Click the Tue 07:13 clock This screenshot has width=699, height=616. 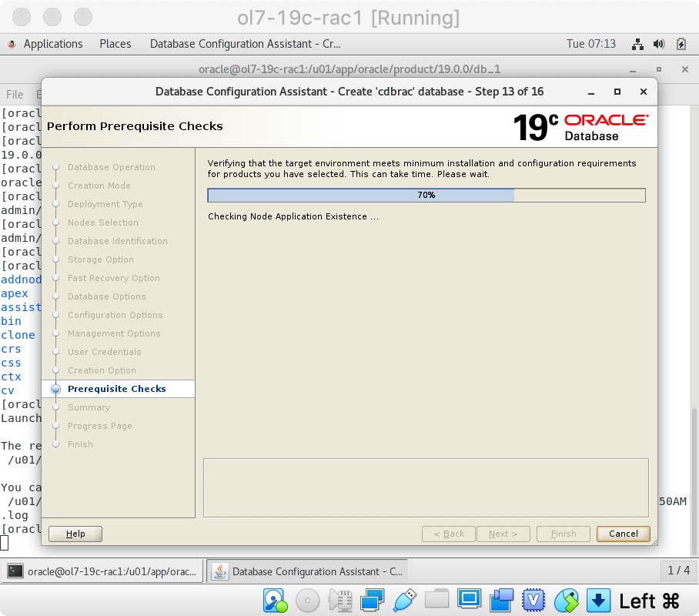point(590,44)
